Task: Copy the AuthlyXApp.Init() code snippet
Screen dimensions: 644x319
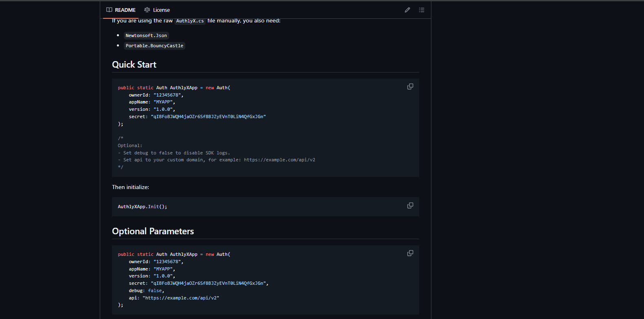Action: [410, 205]
